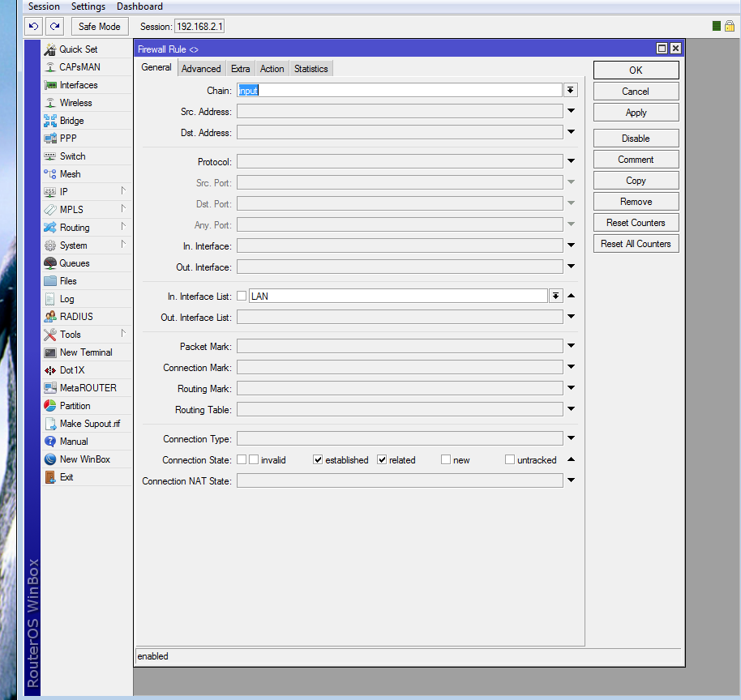741x700 pixels.
Task: Uncheck the related connection state
Action: tap(382, 459)
